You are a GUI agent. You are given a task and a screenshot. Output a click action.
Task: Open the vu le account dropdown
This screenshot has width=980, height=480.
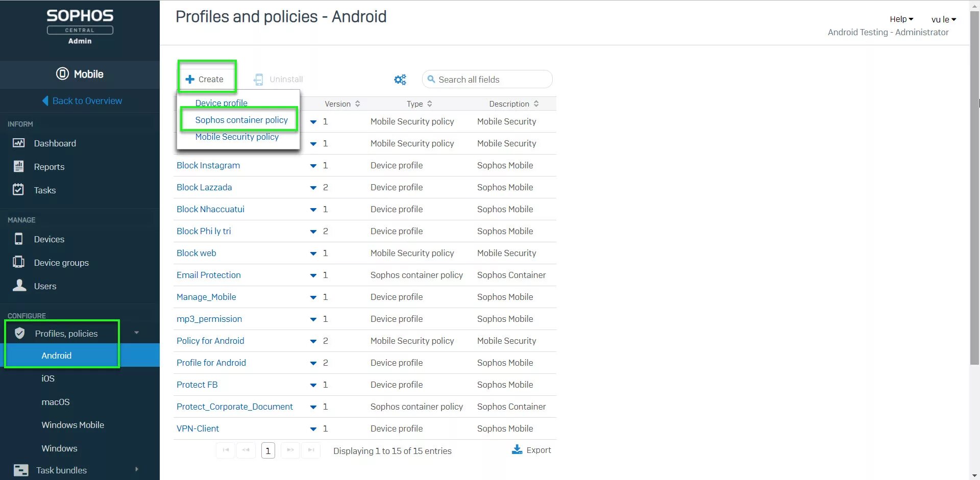coord(944,19)
